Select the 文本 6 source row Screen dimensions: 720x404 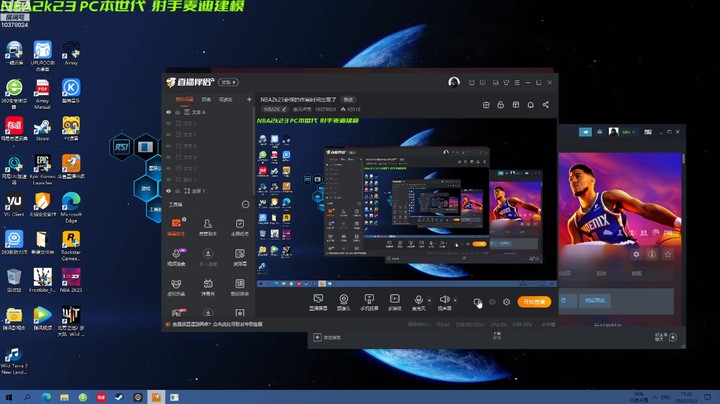(x=208, y=112)
